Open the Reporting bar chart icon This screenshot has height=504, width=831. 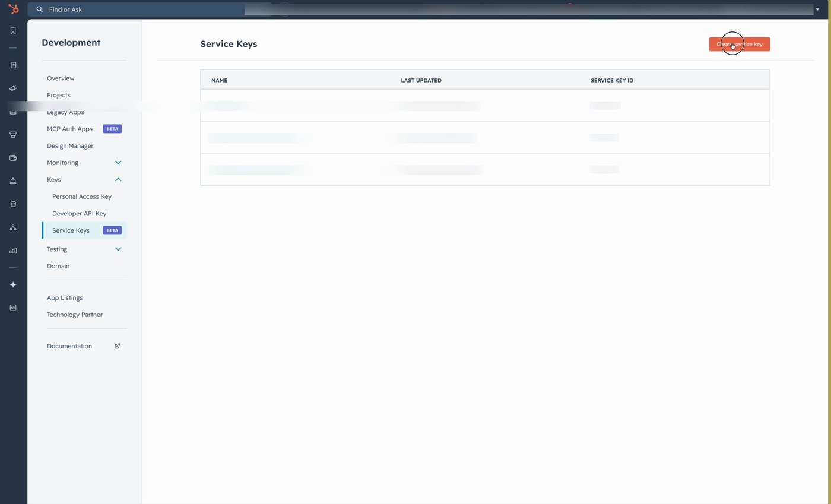pyautogui.click(x=13, y=251)
